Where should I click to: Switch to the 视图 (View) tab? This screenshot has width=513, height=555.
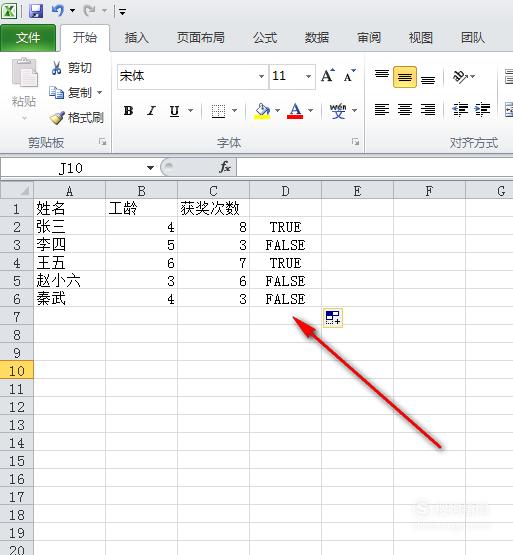(421, 38)
